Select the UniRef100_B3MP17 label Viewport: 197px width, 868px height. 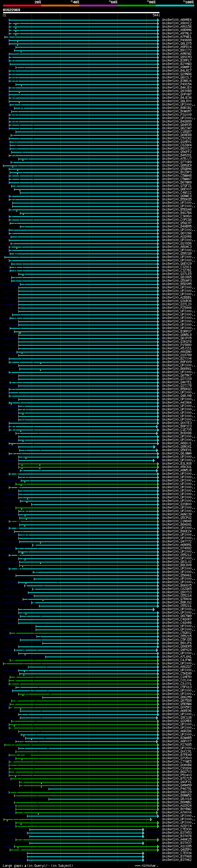[x=177, y=60]
